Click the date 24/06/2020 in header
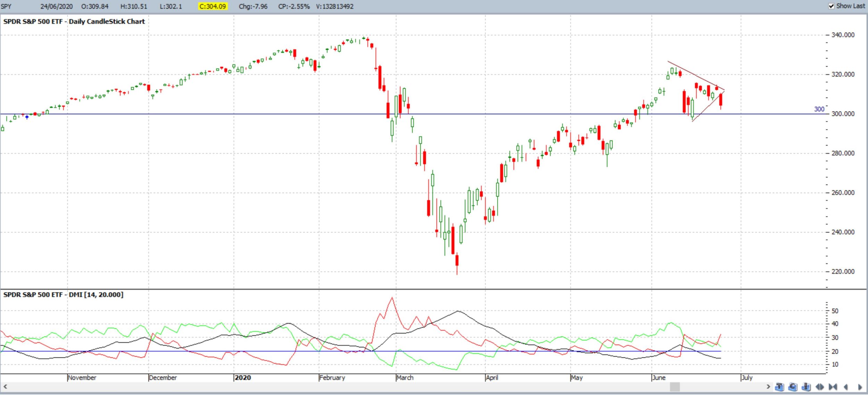Screen dimensions: 868x395 point(57,6)
